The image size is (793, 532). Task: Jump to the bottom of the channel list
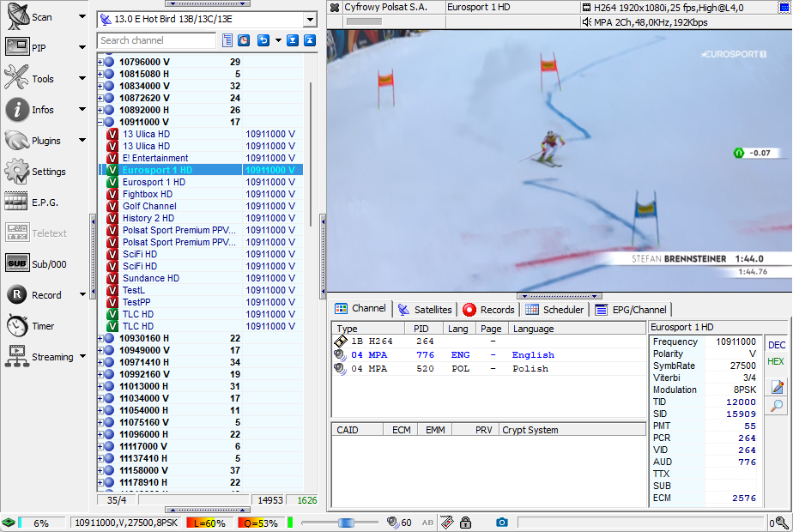coord(293,40)
